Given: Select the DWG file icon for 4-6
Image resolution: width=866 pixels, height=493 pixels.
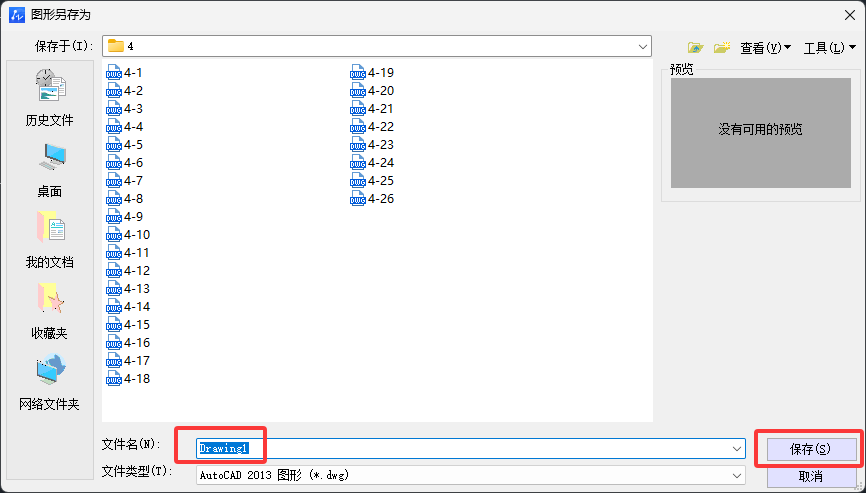Looking at the screenshot, I should (x=114, y=163).
